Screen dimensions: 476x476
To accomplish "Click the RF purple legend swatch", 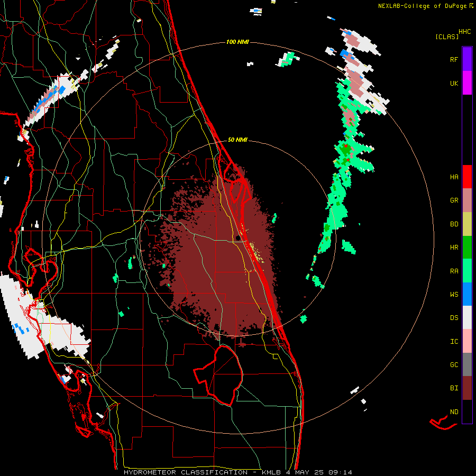I will 467,59.
